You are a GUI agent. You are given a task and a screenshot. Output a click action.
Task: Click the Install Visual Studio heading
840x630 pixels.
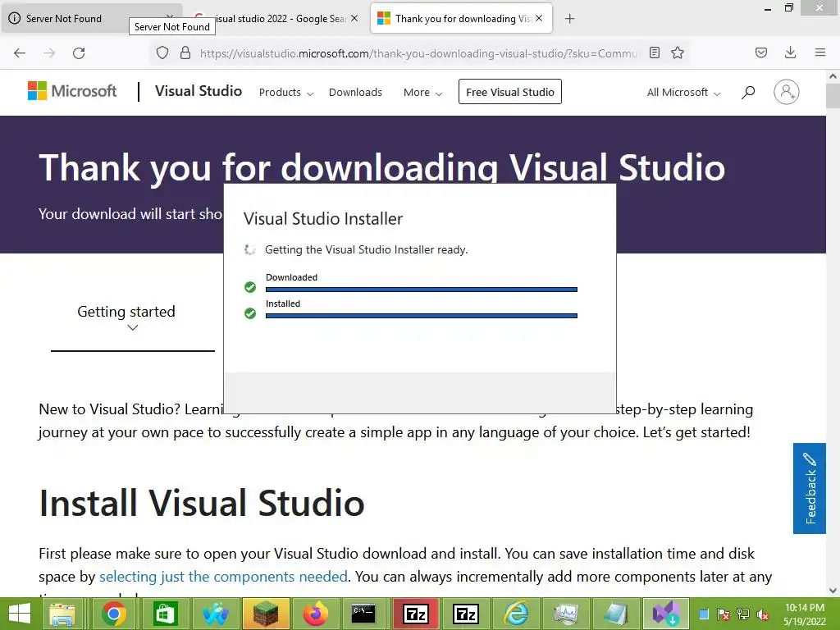(x=202, y=503)
